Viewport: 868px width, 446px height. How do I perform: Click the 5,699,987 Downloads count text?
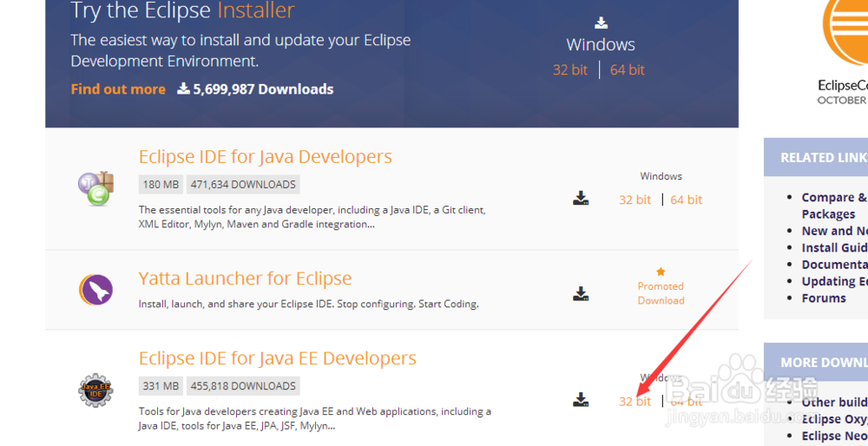pyautogui.click(x=263, y=89)
